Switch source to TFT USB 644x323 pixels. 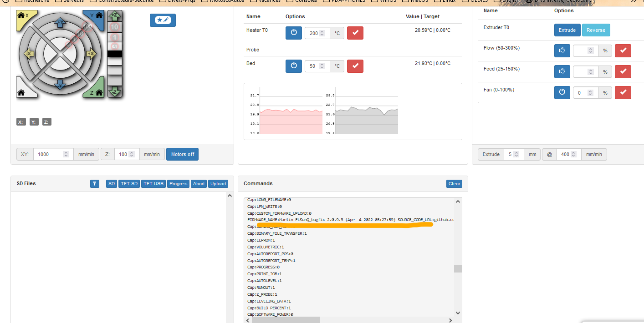point(153,184)
